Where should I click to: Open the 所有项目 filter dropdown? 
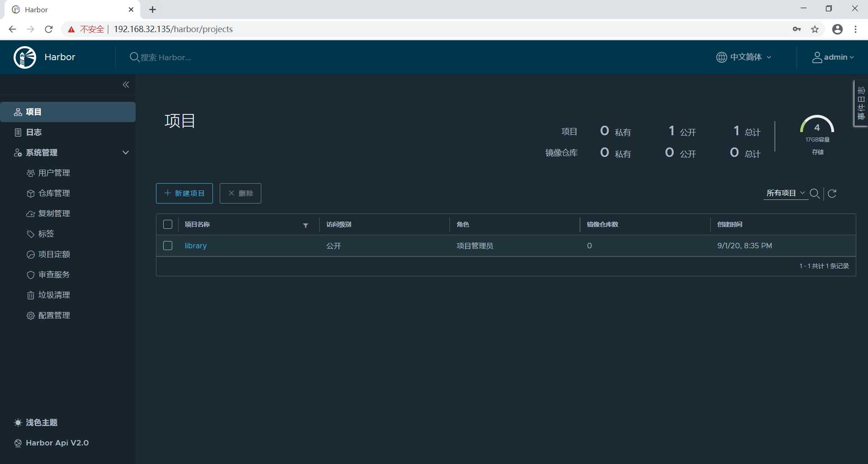point(785,193)
